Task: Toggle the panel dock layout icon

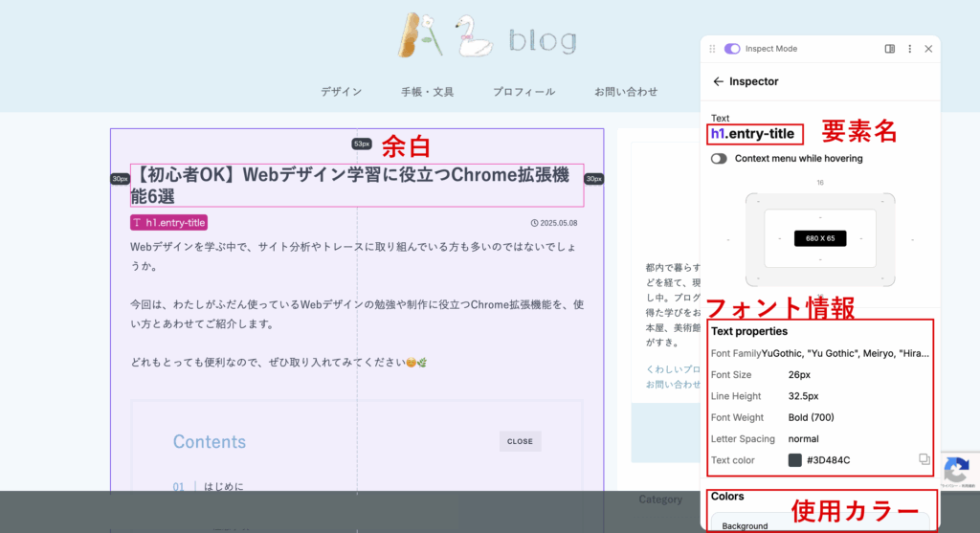Action: [x=890, y=49]
